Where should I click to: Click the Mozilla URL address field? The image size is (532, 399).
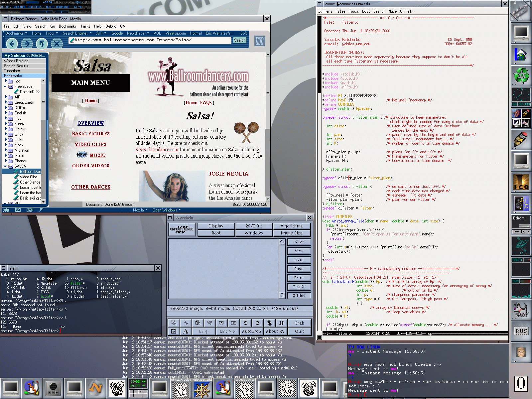150,40
